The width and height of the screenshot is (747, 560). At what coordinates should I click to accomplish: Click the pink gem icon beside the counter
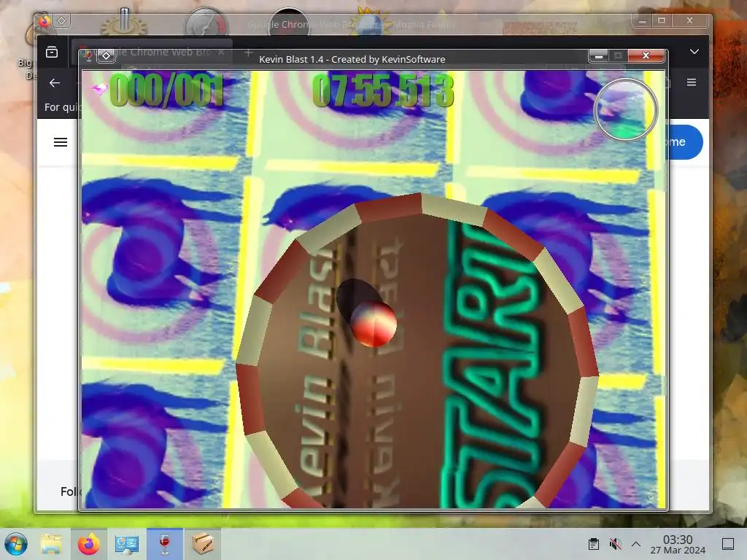pyautogui.click(x=99, y=90)
